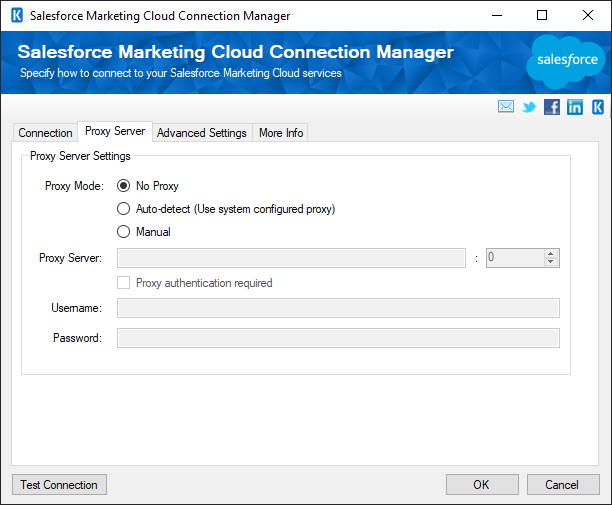Minimize the Connection Manager window
The image size is (612, 505).
[497, 16]
